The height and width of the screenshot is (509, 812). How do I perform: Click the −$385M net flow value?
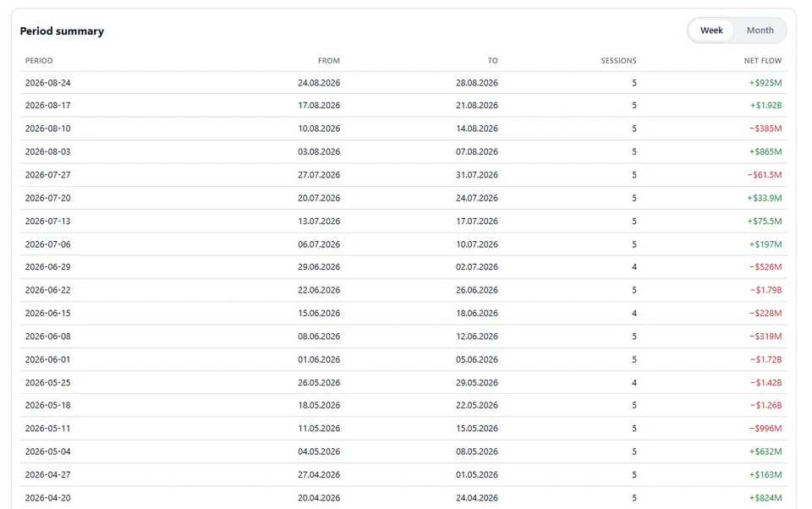point(765,129)
